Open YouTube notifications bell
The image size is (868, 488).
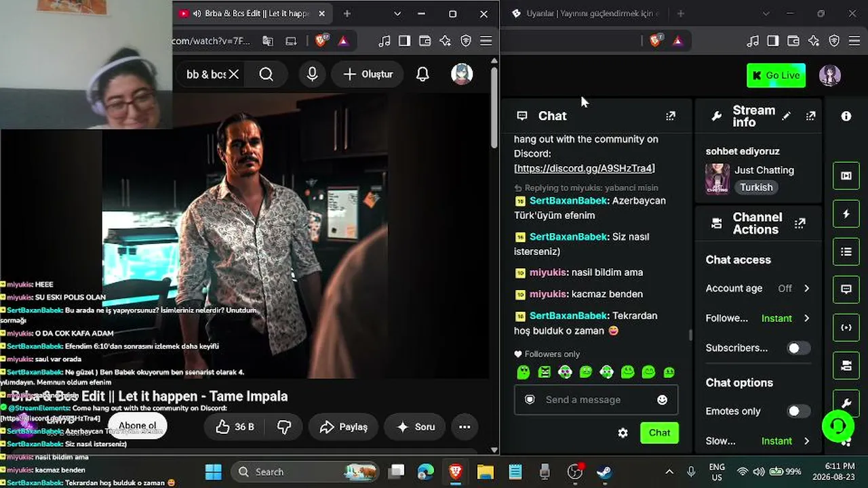coord(422,75)
